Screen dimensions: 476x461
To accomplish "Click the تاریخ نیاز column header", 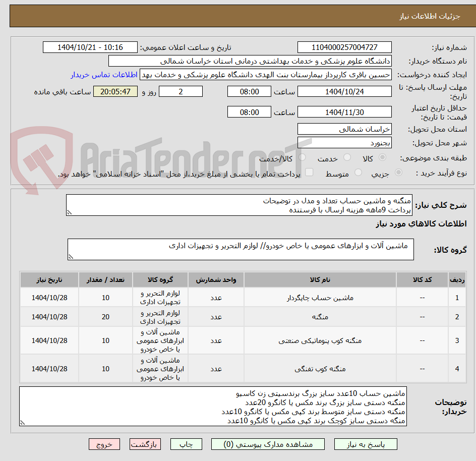I will pyautogui.click(x=49, y=280).
